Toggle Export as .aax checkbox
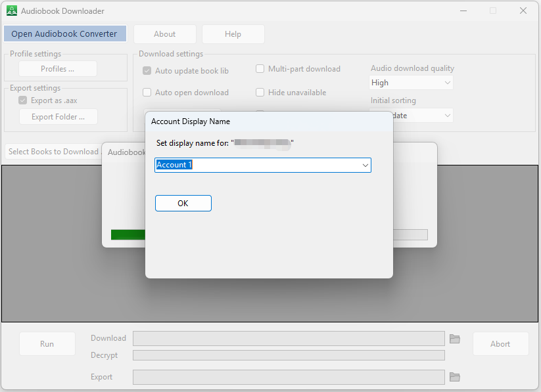 point(23,100)
